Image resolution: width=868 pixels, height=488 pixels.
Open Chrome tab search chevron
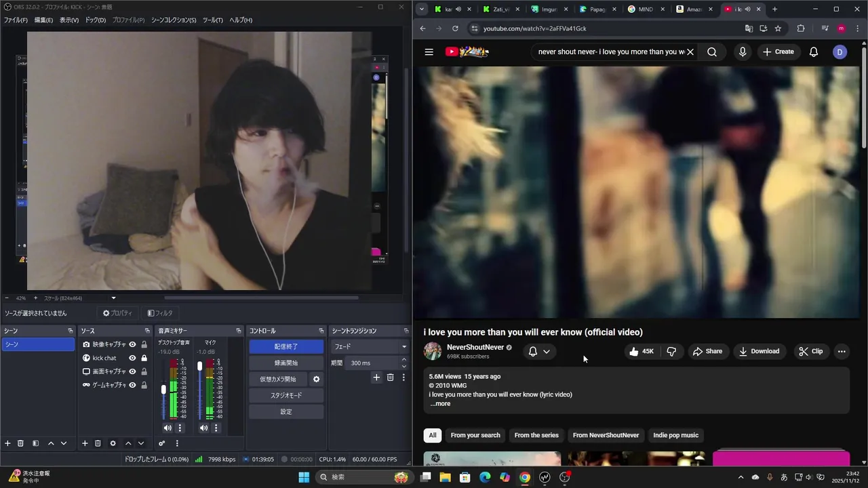(422, 9)
